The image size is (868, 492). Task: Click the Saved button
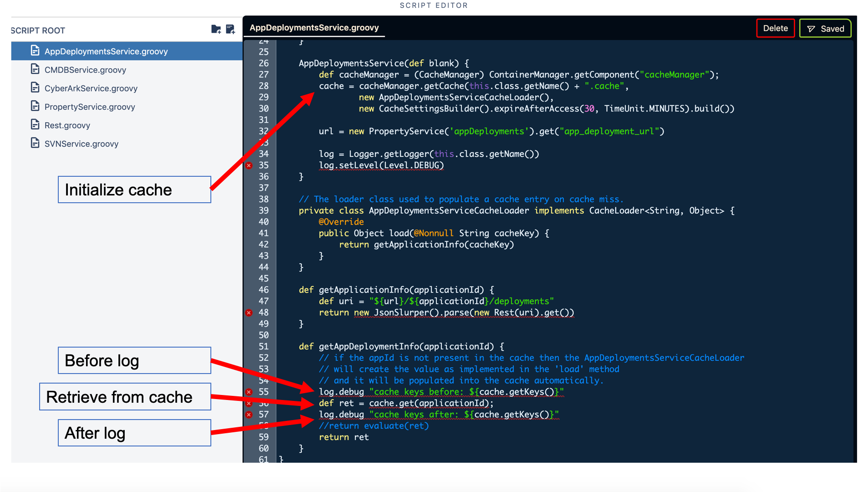[825, 28]
